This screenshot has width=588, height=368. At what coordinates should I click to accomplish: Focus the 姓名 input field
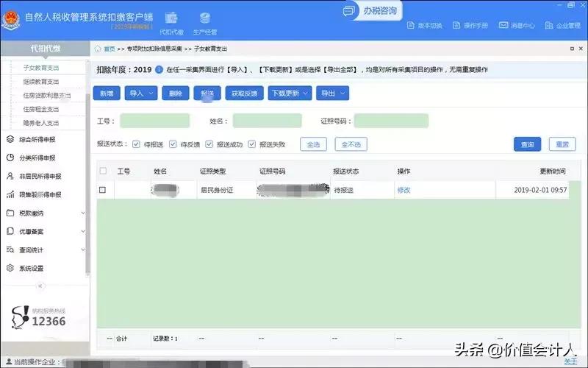(267, 121)
